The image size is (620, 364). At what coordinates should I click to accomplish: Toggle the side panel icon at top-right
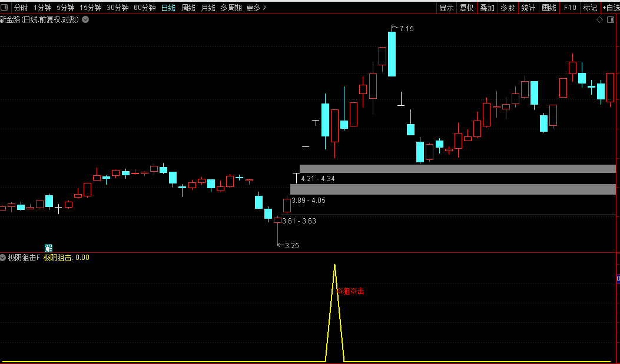(611, 20)
